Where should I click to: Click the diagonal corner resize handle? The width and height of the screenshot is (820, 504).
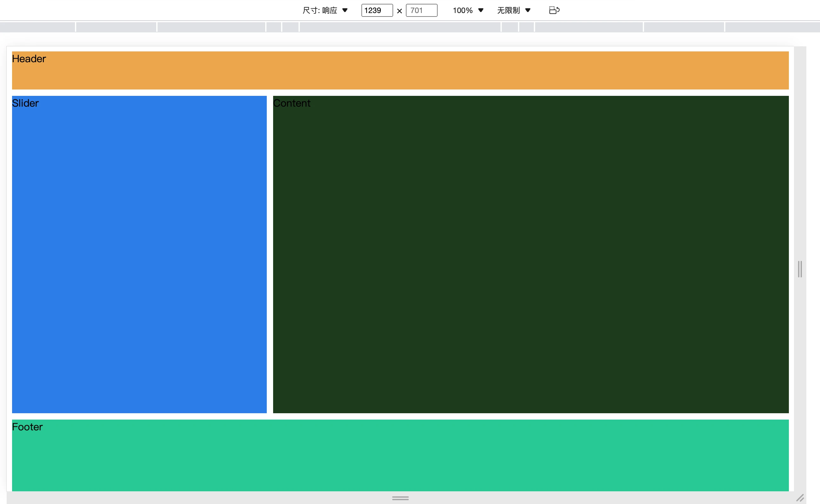(x=800, y=498)
